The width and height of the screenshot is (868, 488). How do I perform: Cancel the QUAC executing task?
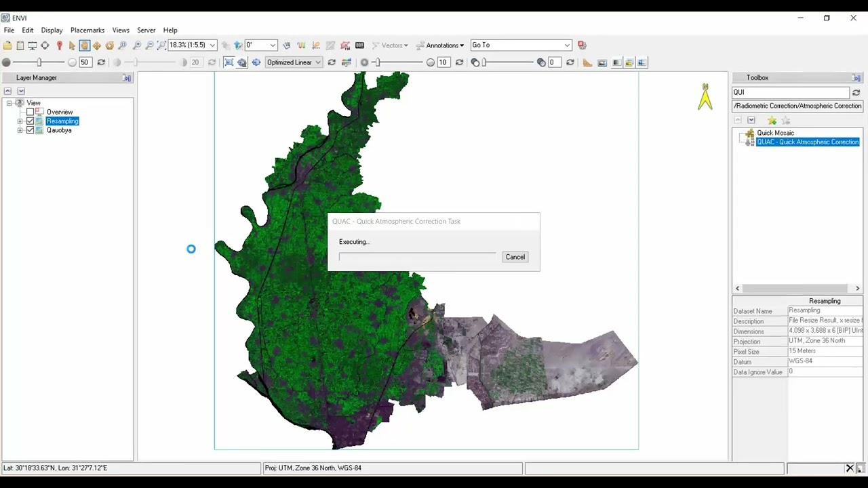tap(515, 257)
